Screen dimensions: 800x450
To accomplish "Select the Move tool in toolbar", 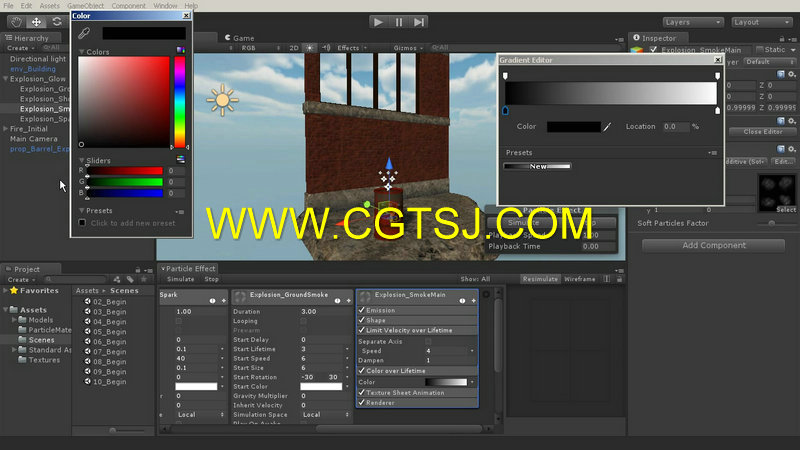I will point(36,22).
